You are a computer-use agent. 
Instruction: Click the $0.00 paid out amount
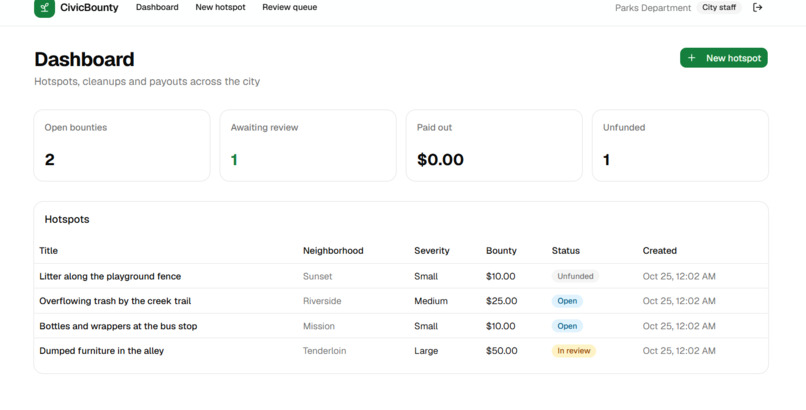441,160
